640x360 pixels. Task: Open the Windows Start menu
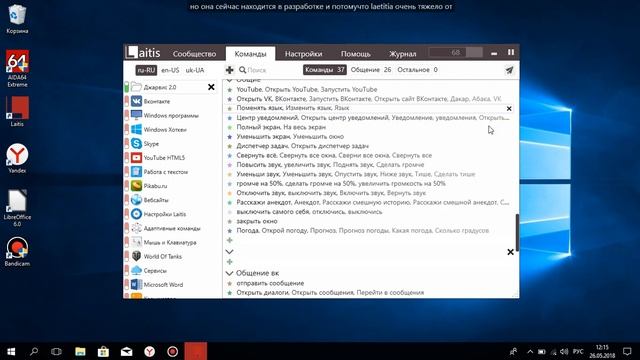point(11,351)
